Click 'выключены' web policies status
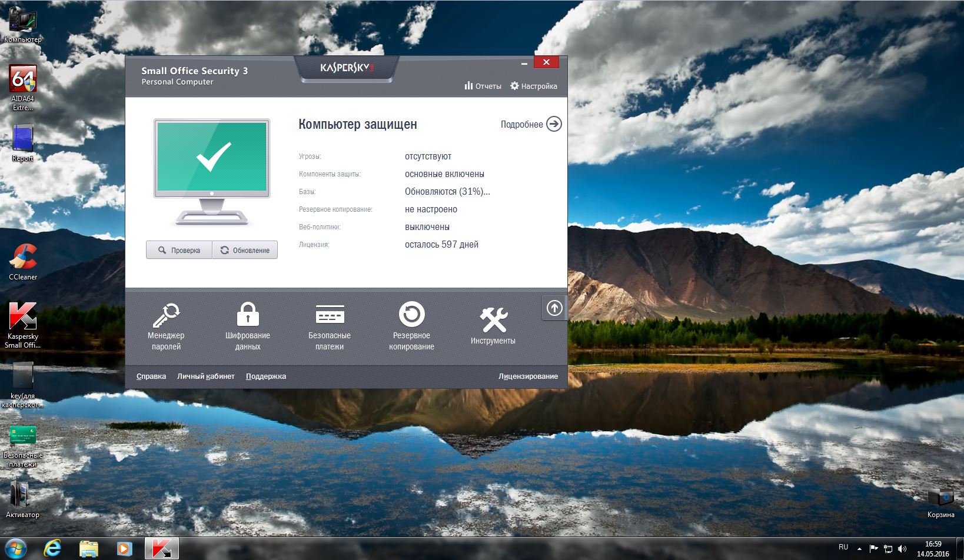Viewport: 964px width, 560px height. [427, 227]
